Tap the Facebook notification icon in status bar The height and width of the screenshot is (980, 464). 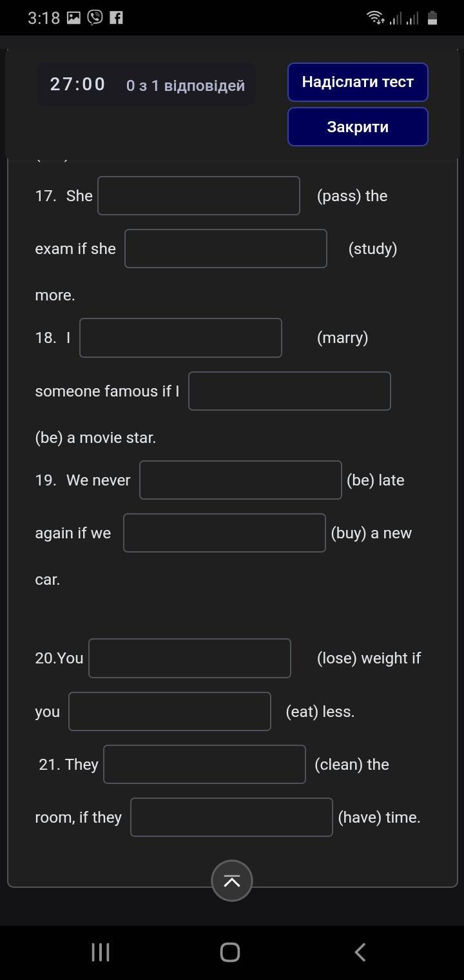tap(116, 17)
